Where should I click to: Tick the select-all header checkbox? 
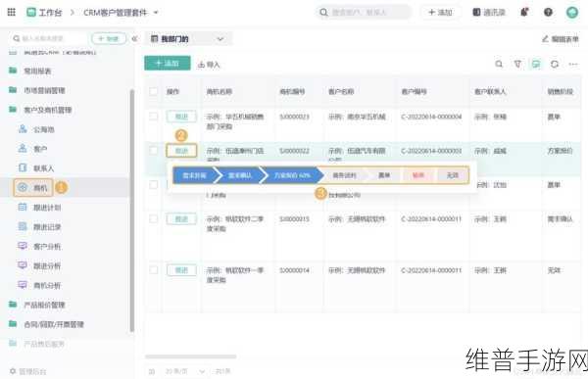(154, 91)
